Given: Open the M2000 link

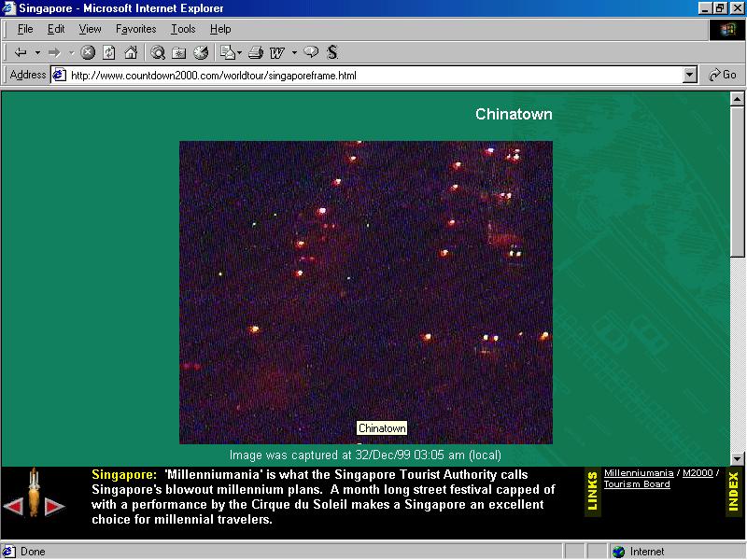Looking at the screenshot, I should (698, 473).
